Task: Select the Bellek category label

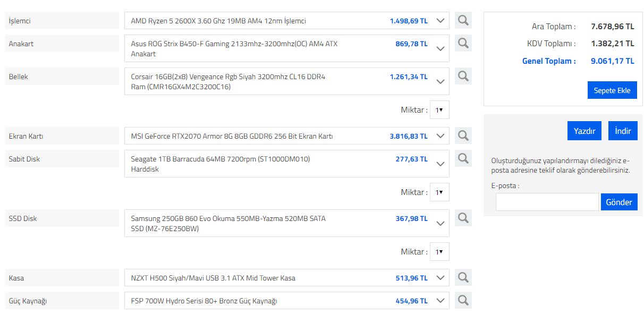Action: coord(62,77)
